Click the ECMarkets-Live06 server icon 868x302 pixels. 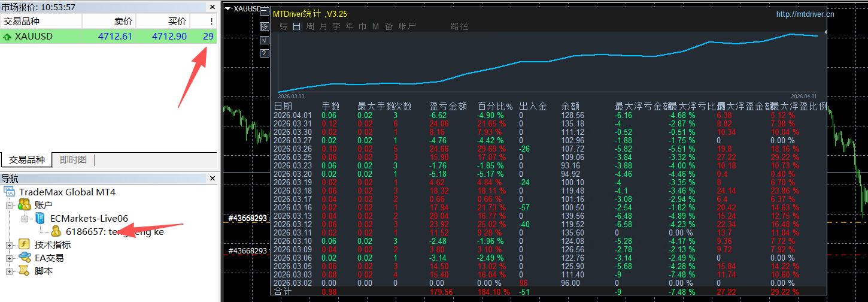point(40,218)
